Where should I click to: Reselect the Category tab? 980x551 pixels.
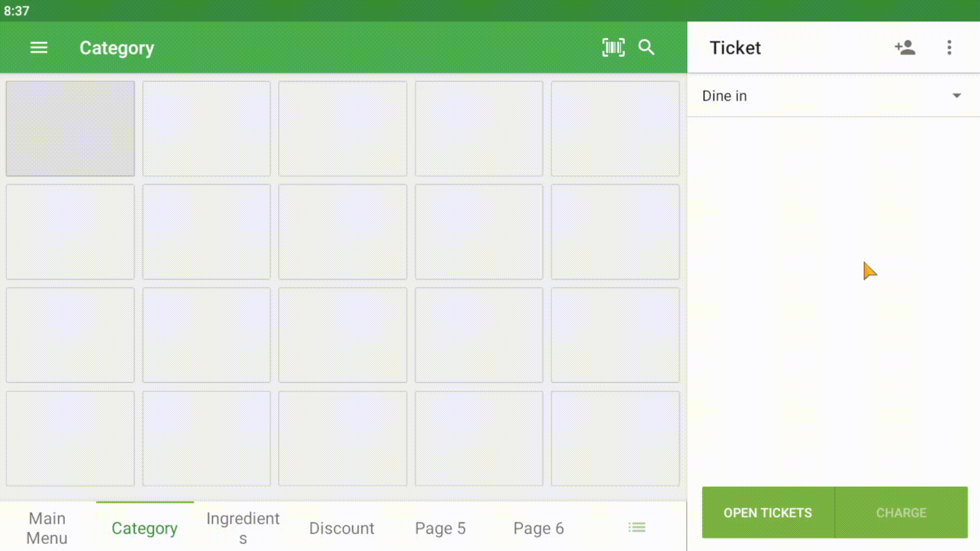[x=144, y=528]
